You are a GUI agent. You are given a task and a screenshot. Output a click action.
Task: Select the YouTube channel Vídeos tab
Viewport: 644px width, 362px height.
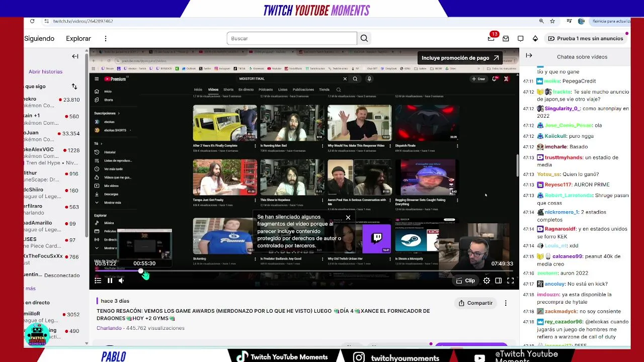(213, 89)
